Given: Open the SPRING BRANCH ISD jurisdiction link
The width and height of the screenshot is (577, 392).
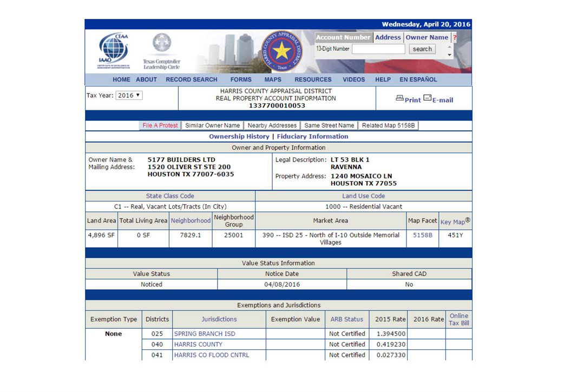Looking at the screenshot, I should pos(205,334).
